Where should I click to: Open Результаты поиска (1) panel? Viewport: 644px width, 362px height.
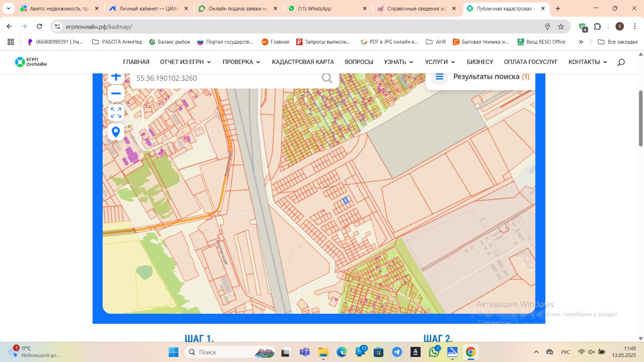[x=491, y=76]
